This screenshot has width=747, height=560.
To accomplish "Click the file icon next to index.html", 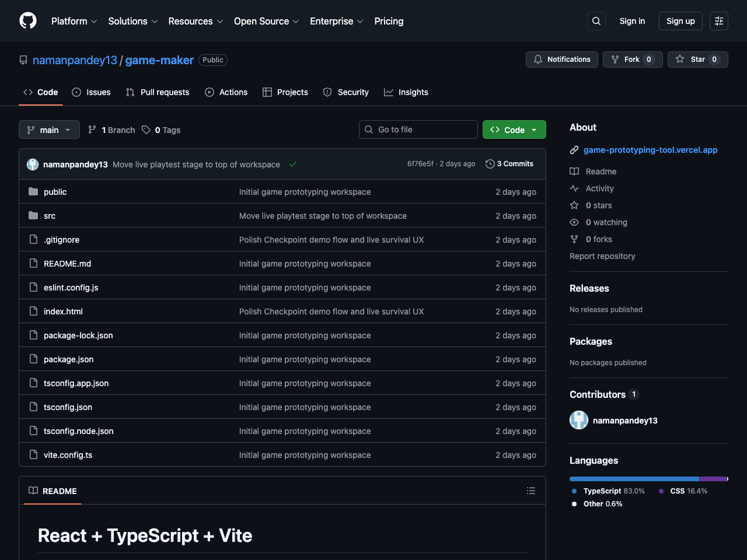I will [x=33, y=311].
